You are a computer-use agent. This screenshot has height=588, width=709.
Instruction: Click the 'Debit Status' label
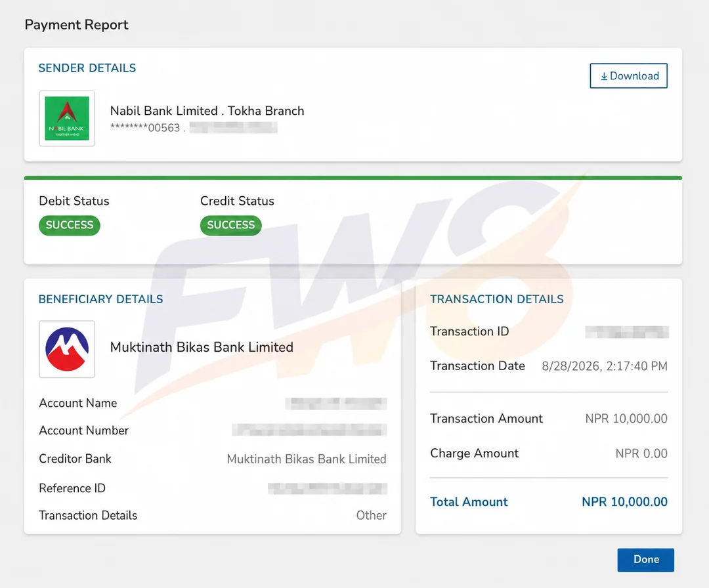click(74, 201)
